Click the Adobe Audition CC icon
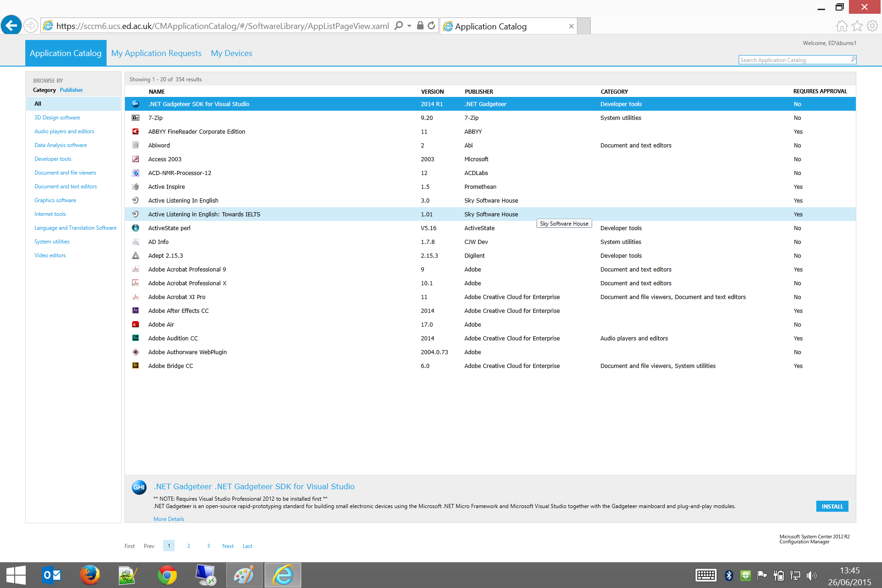The width and height of the screenshot is (882, 588). (136, 339)
